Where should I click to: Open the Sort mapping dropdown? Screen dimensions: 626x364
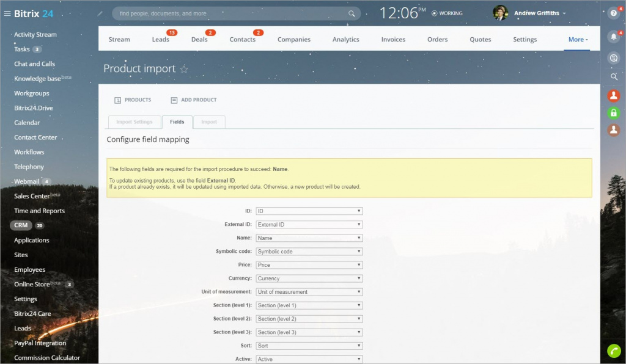(309, 346)
